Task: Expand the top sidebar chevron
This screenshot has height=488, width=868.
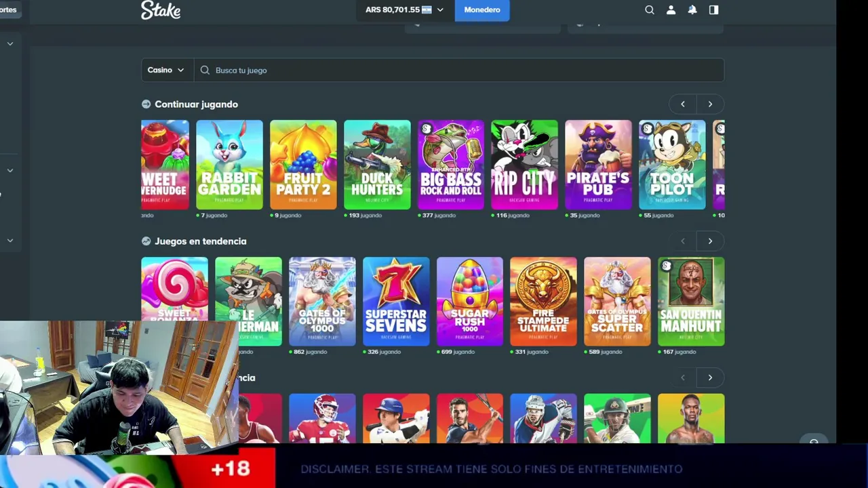Action: (10, 43)
